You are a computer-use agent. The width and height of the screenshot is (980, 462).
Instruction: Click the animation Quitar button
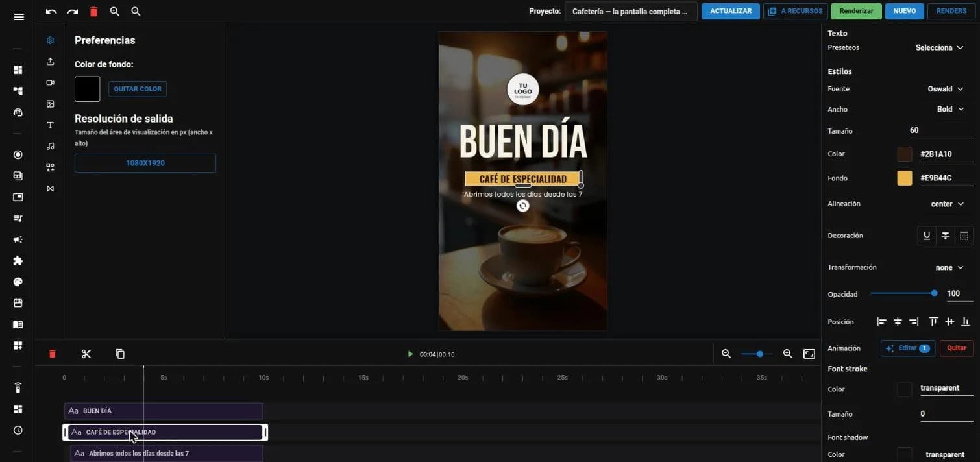pyautogui.click(x=957, y=348)
